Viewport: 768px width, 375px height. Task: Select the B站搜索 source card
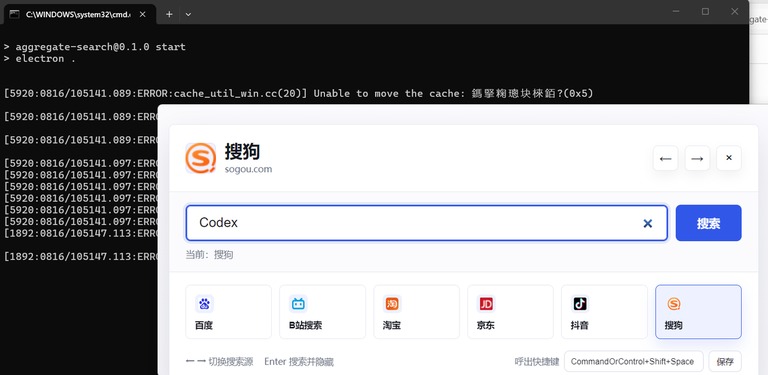tap(322, 312)
